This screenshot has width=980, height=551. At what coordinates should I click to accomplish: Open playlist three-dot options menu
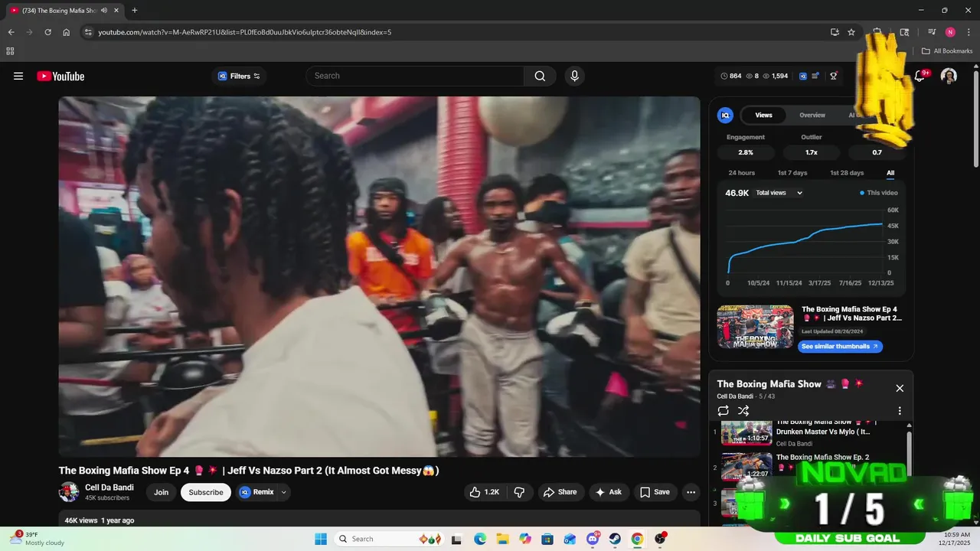pos(900,411)
